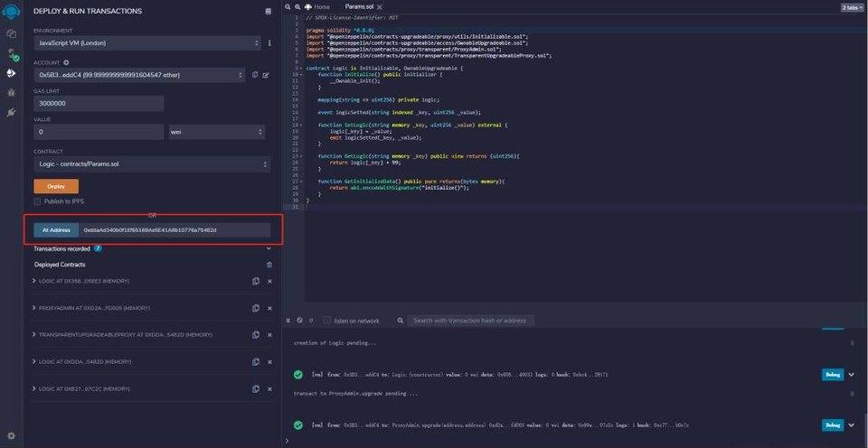Open the Plugin Manager plug icon
The image size is (868, 448).
(x=12, y=112)
